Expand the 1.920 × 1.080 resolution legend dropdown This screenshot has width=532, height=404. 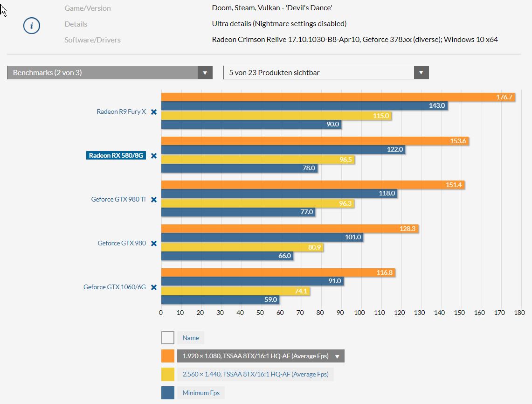[261, 356]
